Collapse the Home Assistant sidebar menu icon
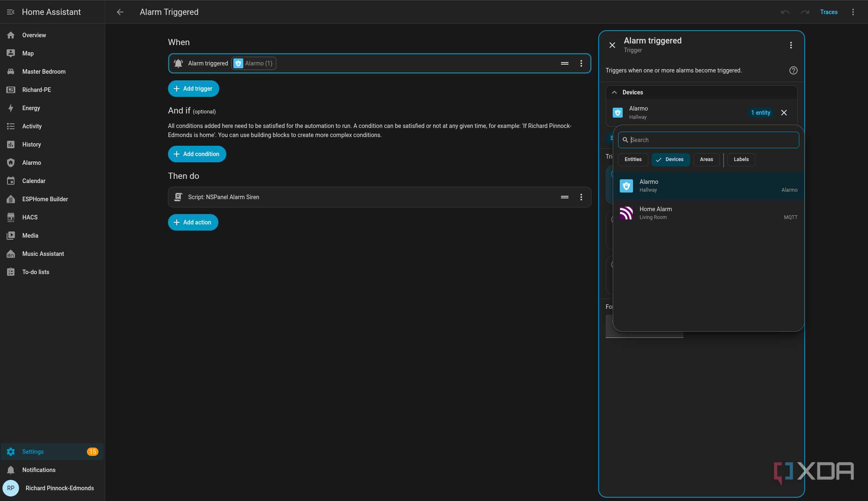Viewport: 868px width, 501px height. (11, 12)
